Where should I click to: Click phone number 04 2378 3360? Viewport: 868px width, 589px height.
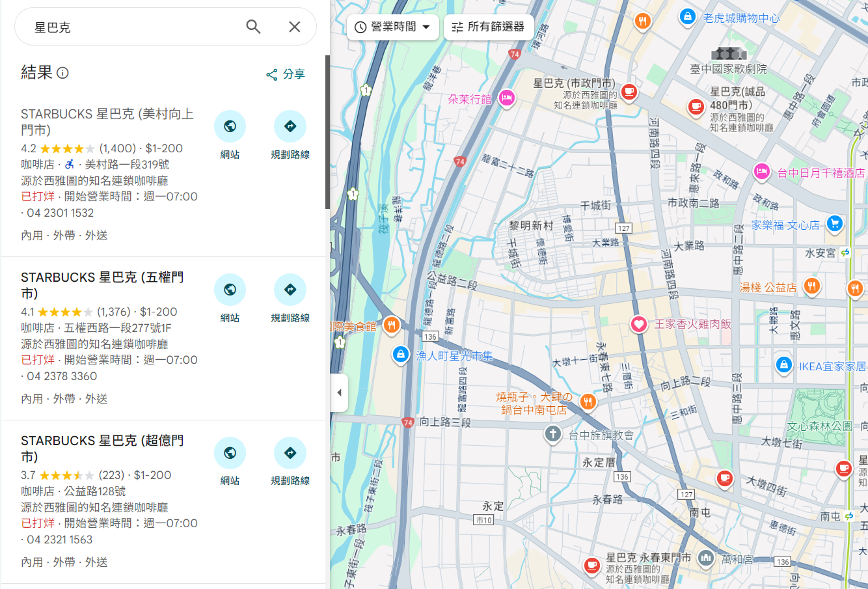[62, 376]
